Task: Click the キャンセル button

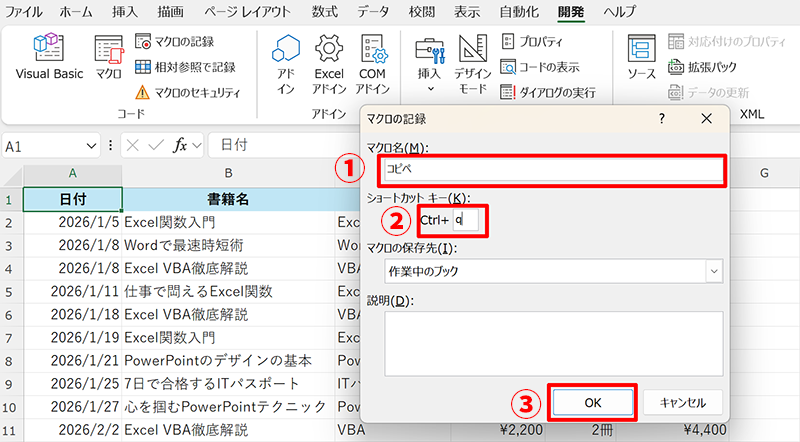Action: pos(682,402)
